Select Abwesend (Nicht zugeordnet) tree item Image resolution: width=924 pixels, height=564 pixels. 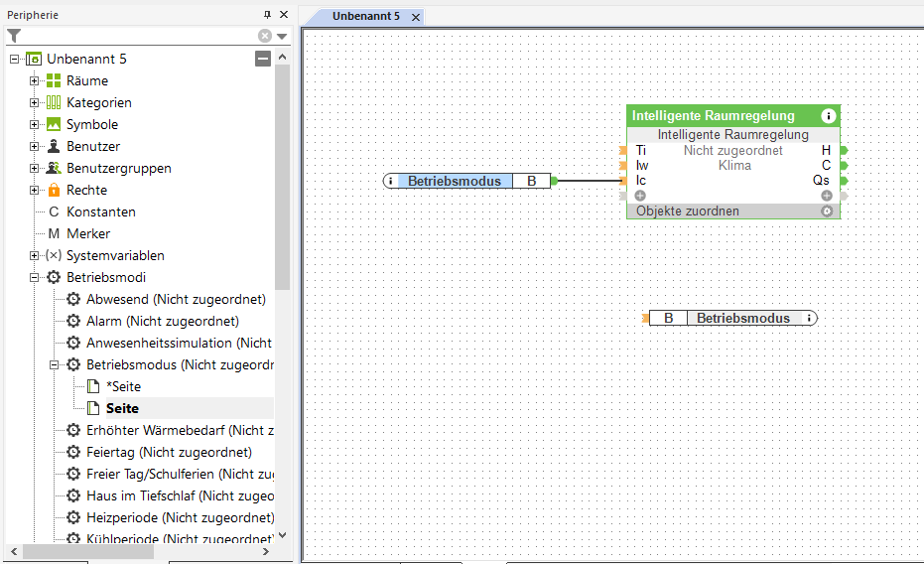click(x=177, y=300)
